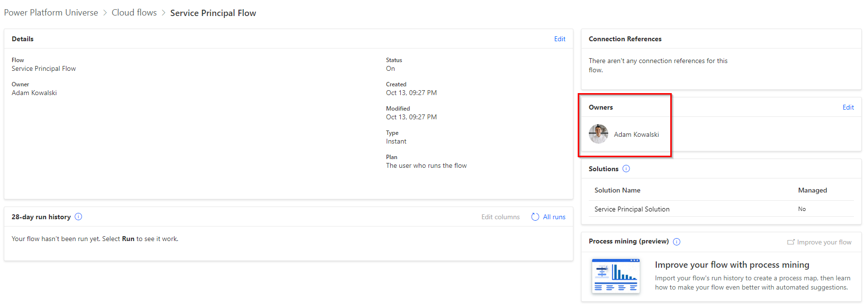868x307 pixels.
Task: Click the 28-day run history info icon
Action: pos(79,217)
